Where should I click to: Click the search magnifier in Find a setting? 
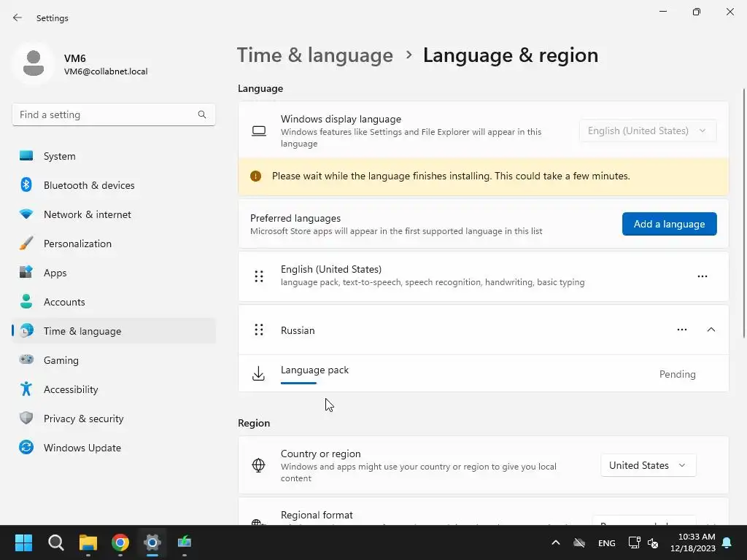[x=202, y=114]
